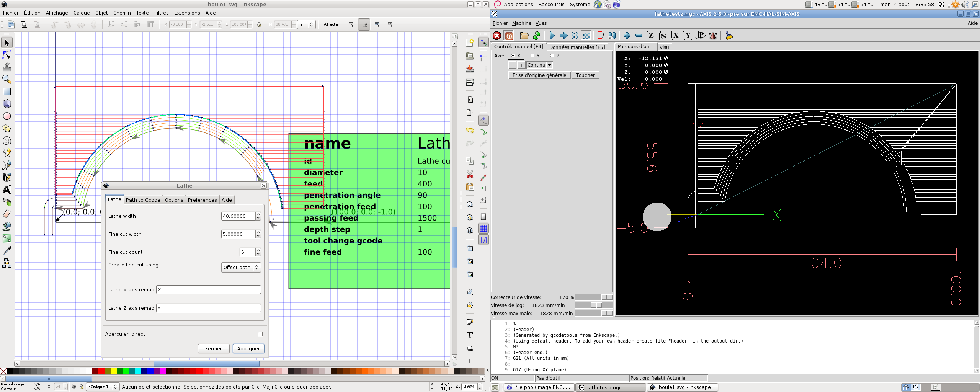Enable the Aperçu en direct checkbox

pyautogui.click(x=260, y=334)
